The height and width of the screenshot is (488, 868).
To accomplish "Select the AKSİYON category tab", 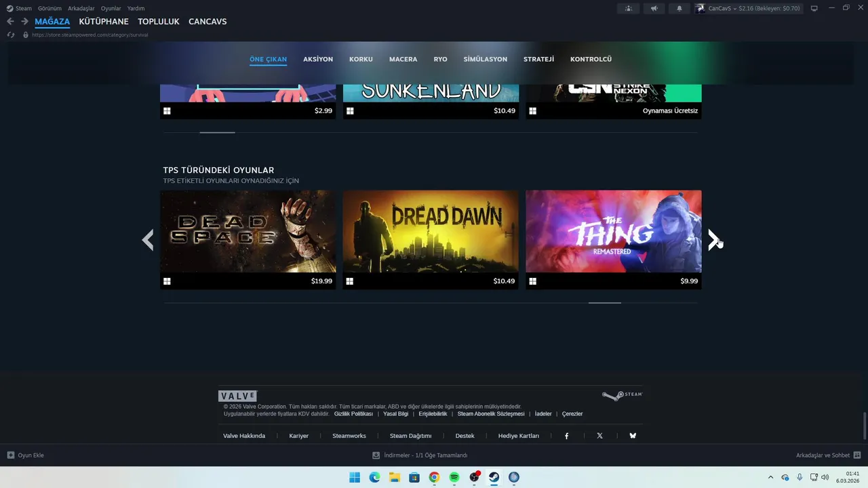I will pos(318,59).
